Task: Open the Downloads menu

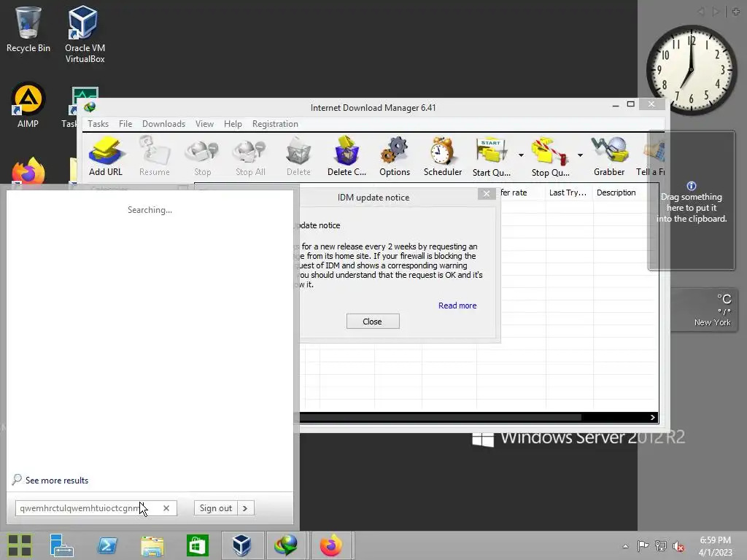Action: pyautogui.click(x=163, y=124)
